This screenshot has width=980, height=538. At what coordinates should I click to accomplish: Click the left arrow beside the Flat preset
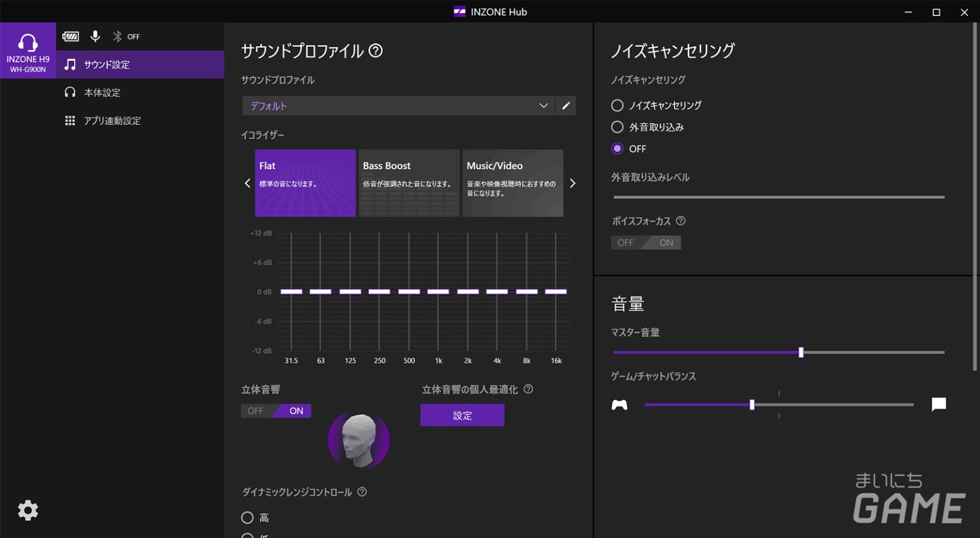[248, 183]
